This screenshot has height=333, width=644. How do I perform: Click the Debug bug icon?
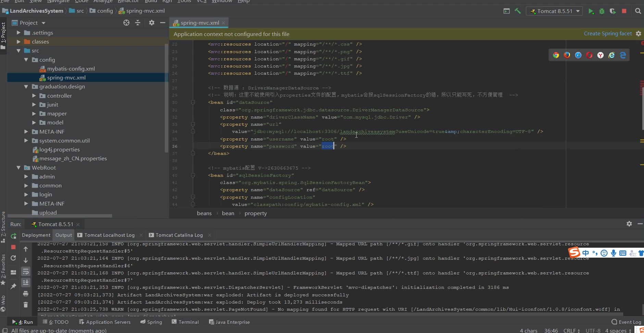(x=602, y=11)
